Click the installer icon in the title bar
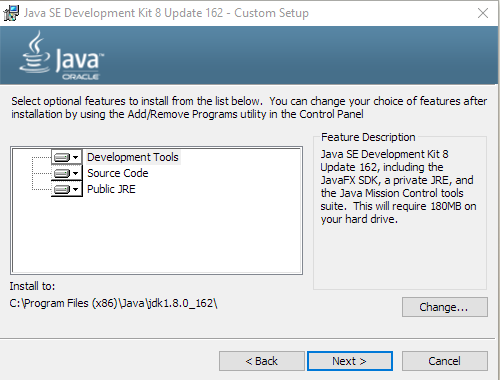Screen dimensions: 500x380 pyautogui.click(x=11, y=13)
